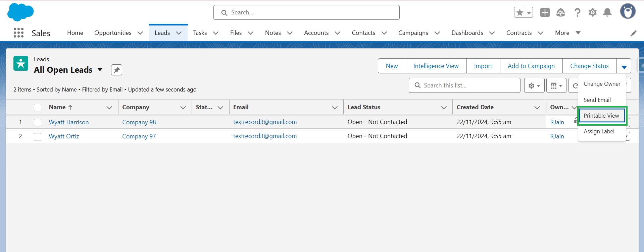Viewport: 644px width, 252px height.
Task: Open List View Controls gear
Action: pyautogui.click(x=534, y=85)
